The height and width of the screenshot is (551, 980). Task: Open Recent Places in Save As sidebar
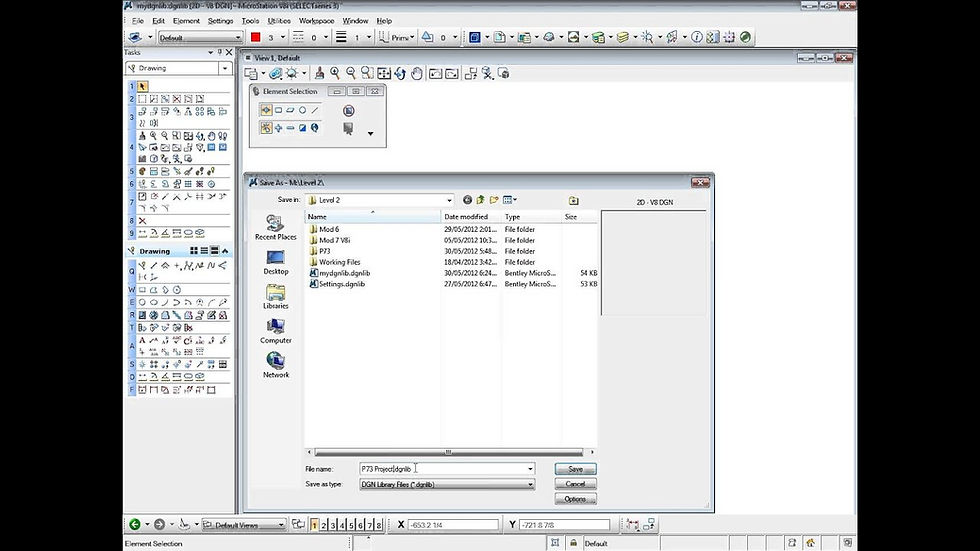[276, 227]
